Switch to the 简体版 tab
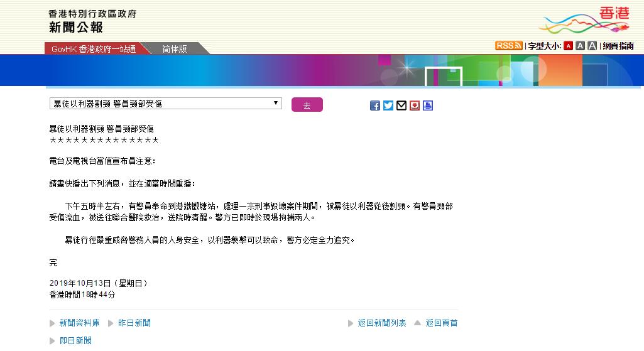The height and width of the screenshot is (351, 644). (x=174, y=48)
